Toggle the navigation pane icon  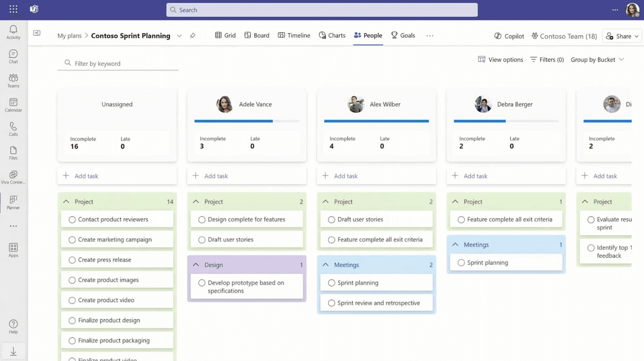coord(37,33)
